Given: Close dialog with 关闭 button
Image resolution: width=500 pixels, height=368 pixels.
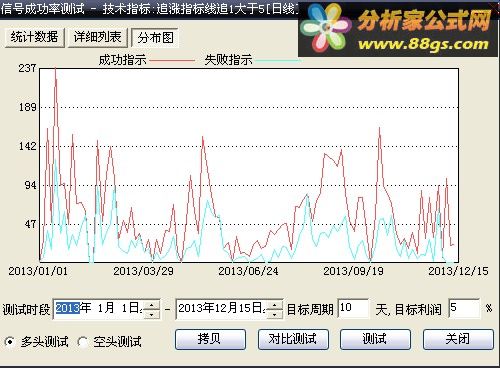Looking at the screenshot, I should 458,339.
